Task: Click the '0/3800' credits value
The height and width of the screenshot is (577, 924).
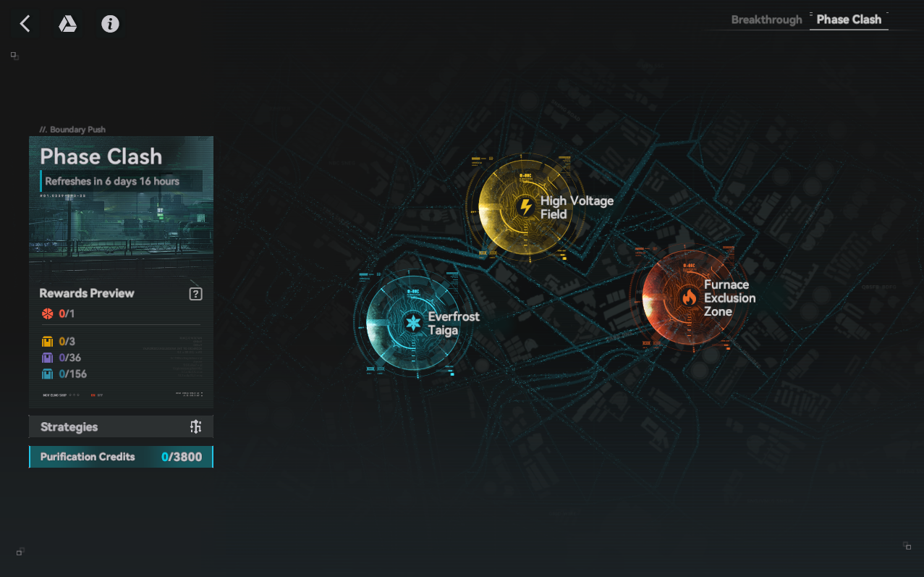Action: click(x=182, y=457)
